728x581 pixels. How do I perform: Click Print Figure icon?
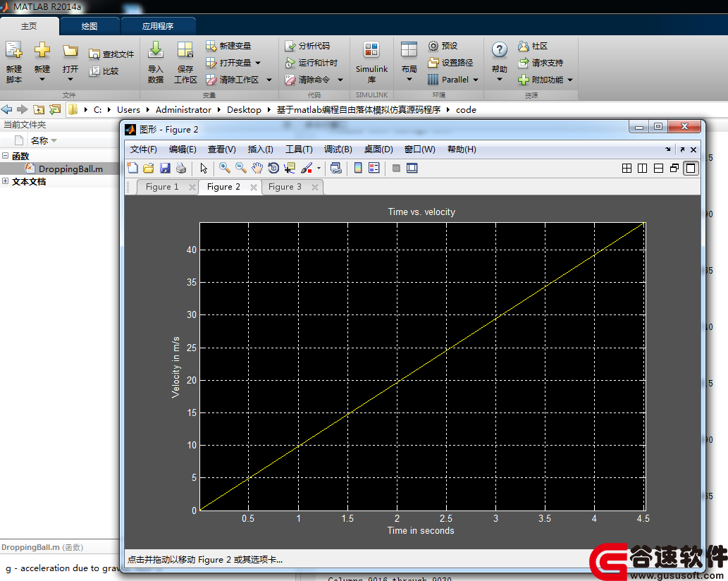[x=181, y=168]
